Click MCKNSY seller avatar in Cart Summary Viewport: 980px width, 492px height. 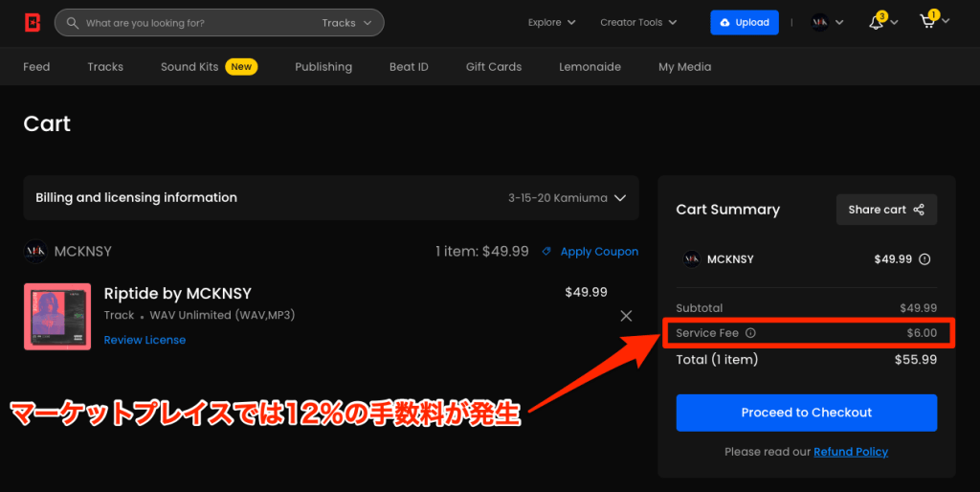pyautogui.click(x=690, y=258)
